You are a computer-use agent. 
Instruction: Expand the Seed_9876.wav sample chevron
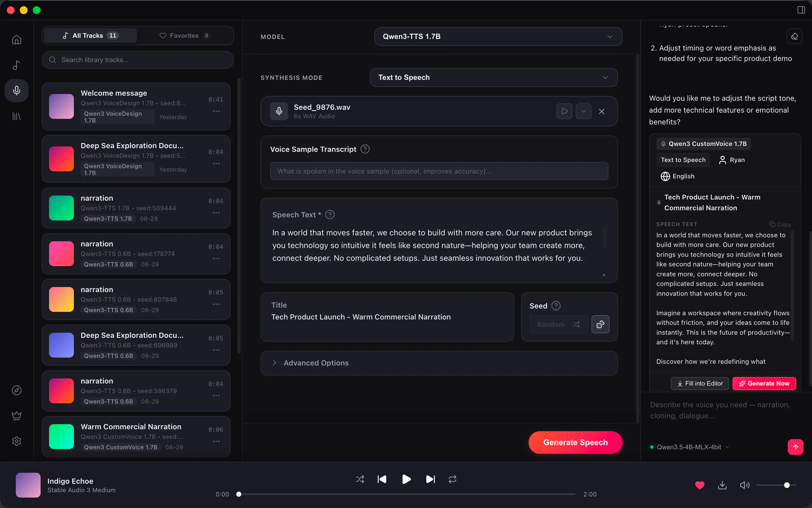(x=584, y=111)
